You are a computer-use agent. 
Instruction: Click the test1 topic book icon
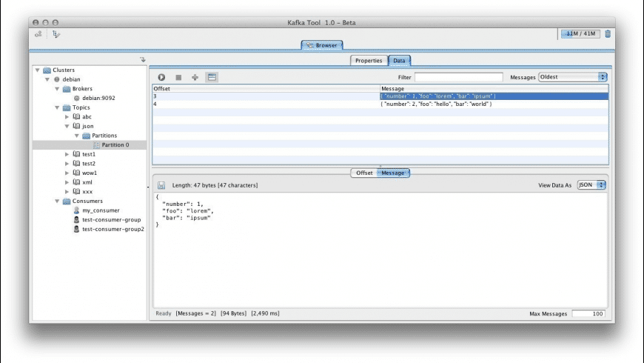76,154
